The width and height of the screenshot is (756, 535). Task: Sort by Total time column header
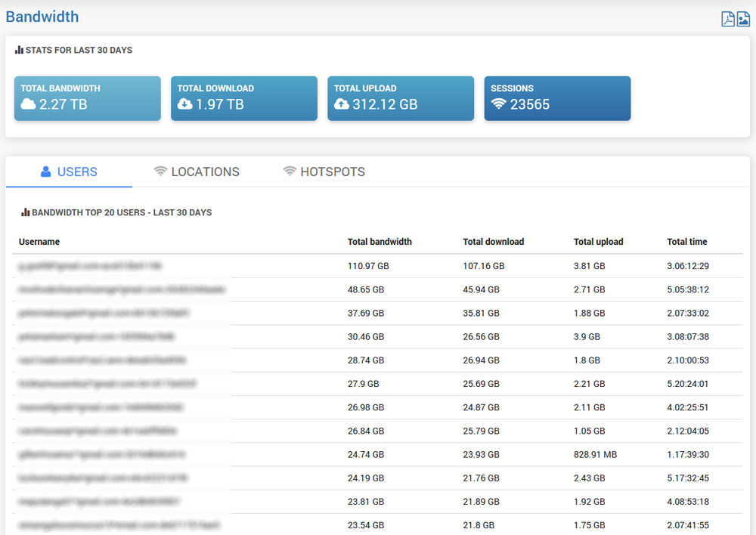(686, 242)
